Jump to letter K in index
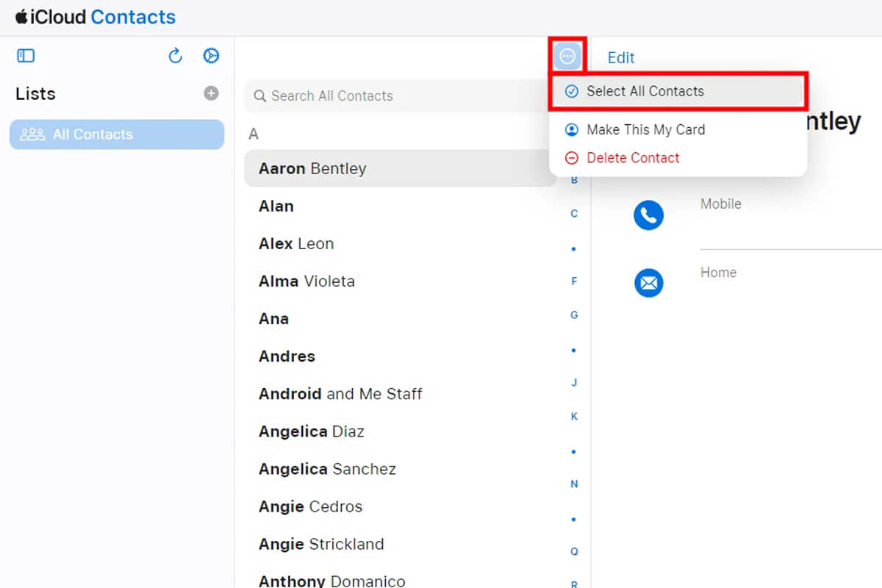882x588 pixels. tap(574, 417)
